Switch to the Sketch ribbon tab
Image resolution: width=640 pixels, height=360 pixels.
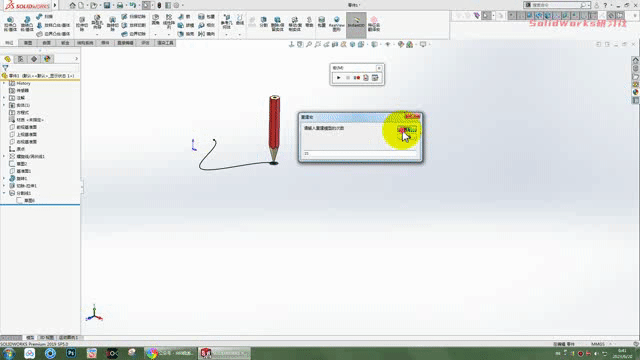pyautogui.click(x=28, y=43)
